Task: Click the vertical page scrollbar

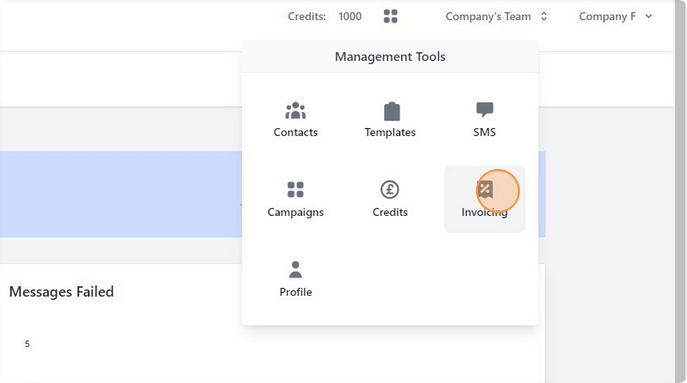Action: (x=680, y=192)
